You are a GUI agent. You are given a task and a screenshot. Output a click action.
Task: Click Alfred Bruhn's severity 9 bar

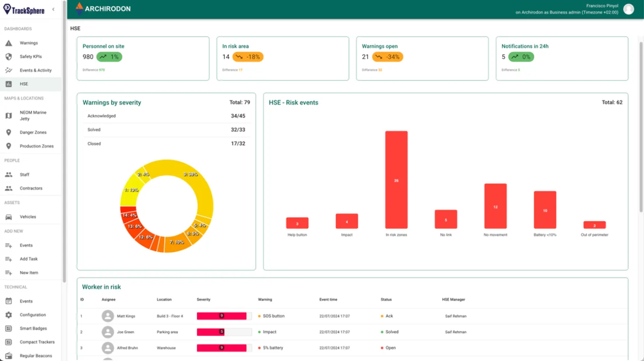point(222,348)
